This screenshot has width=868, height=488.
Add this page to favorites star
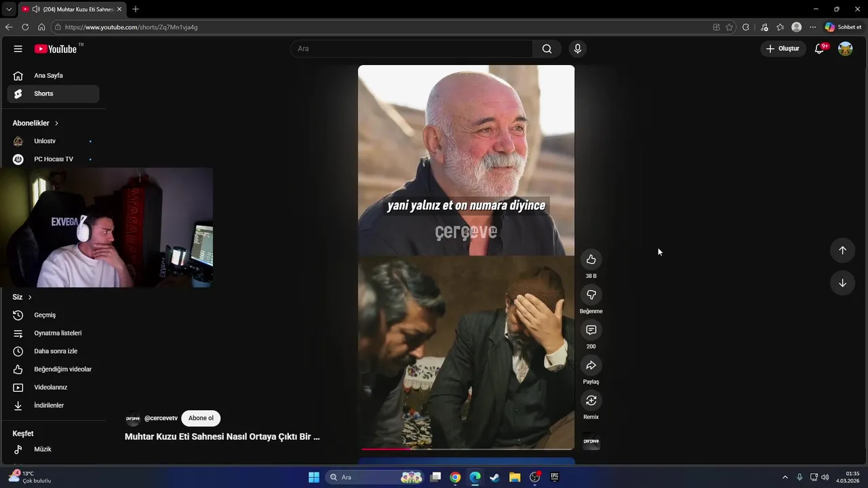click(x=729, y=27)
